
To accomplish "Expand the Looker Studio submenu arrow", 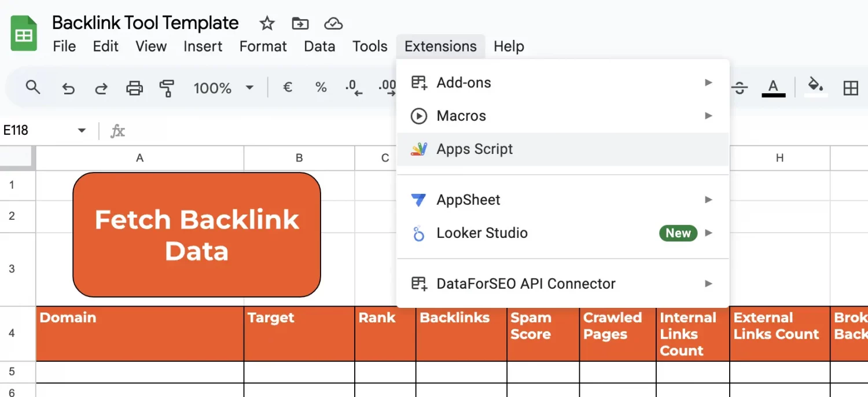I will point(708,233).
